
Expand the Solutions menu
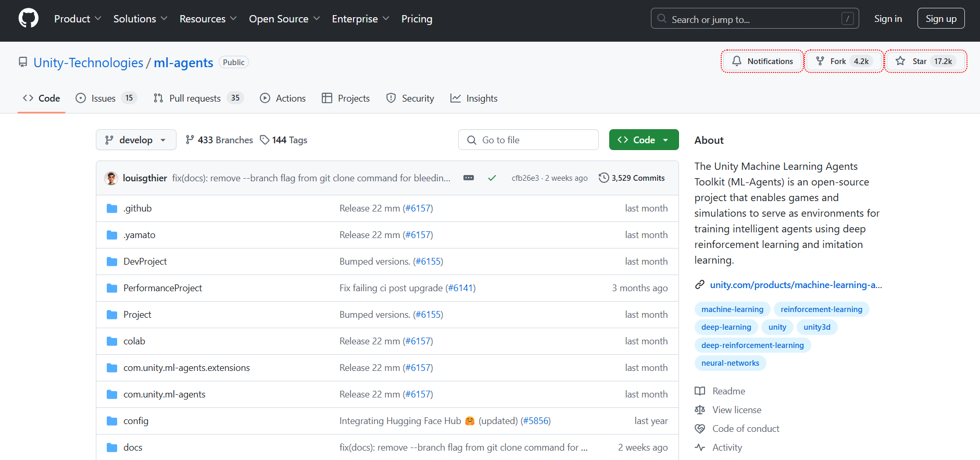141,19
